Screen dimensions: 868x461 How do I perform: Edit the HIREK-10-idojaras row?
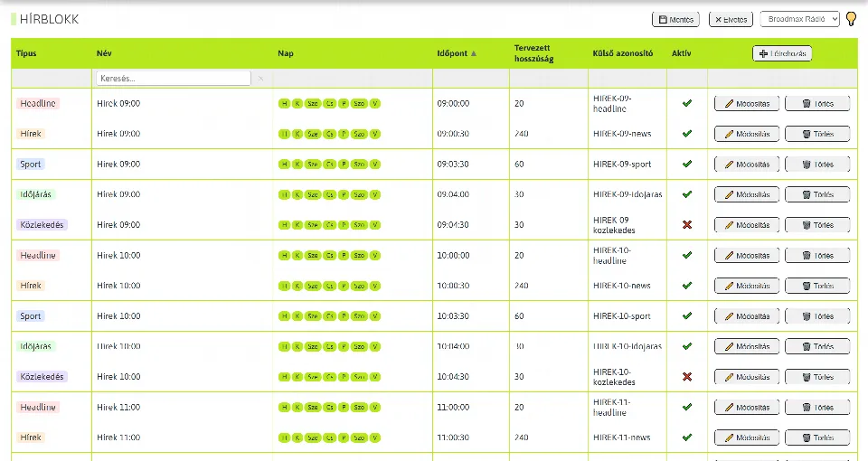(747, 346)
